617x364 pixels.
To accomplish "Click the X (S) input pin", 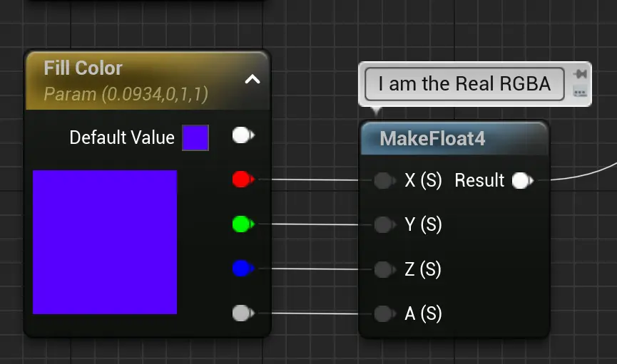I will tap(384, 181).
